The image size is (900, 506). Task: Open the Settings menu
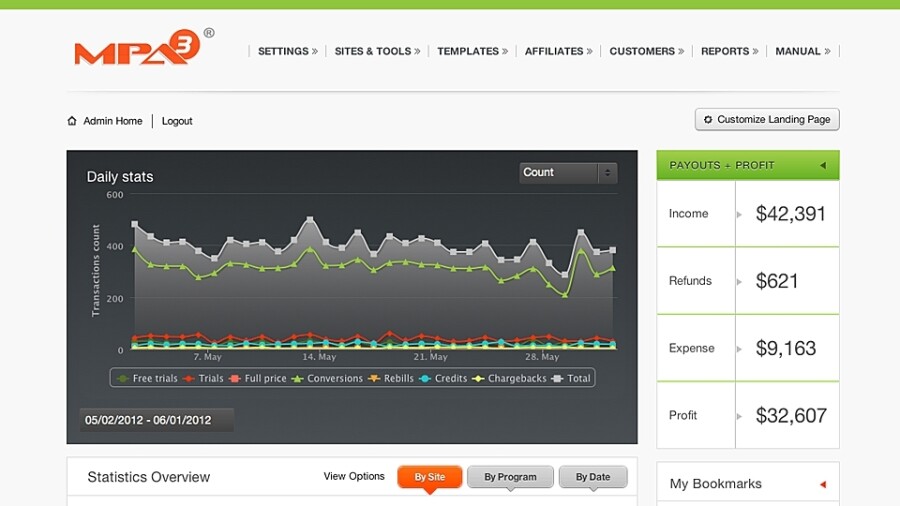287,51
